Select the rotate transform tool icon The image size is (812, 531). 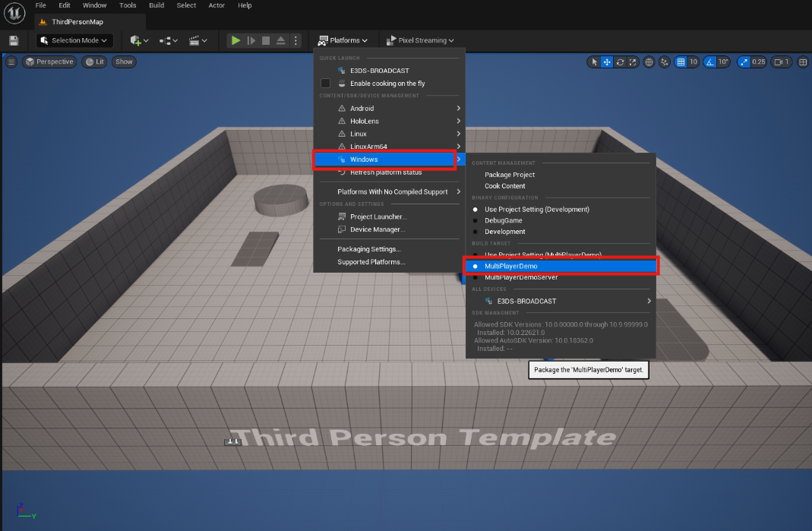[x=620, y=62]
